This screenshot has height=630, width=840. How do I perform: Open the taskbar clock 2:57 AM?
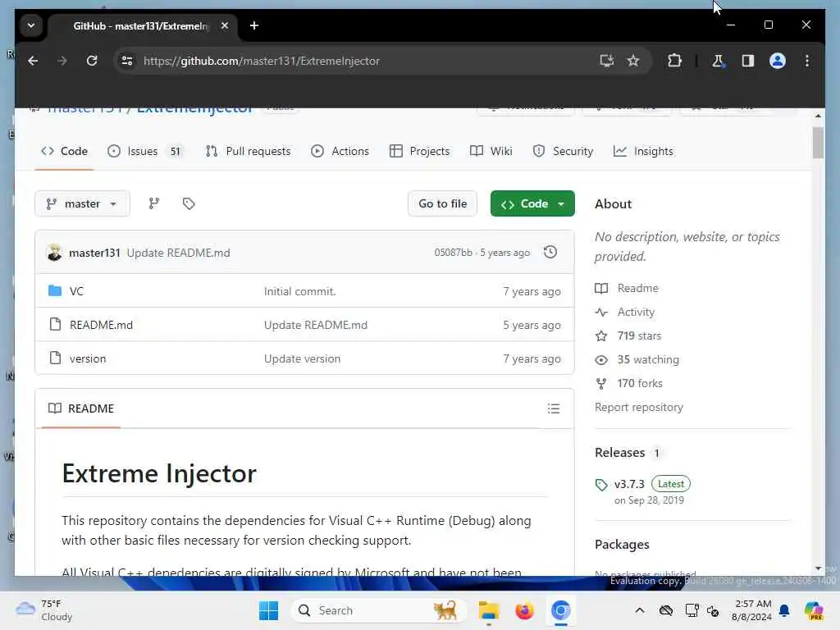(x=751, y=610)
